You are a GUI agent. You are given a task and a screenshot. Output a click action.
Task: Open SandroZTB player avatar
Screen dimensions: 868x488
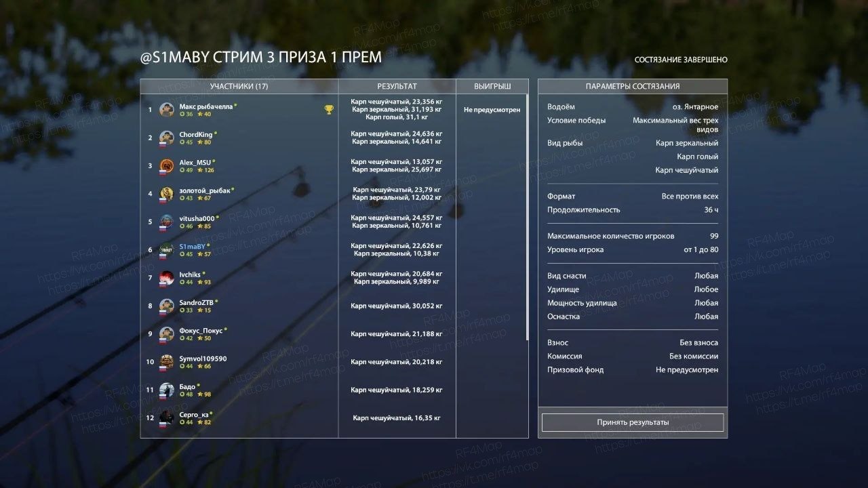(167, 306)
